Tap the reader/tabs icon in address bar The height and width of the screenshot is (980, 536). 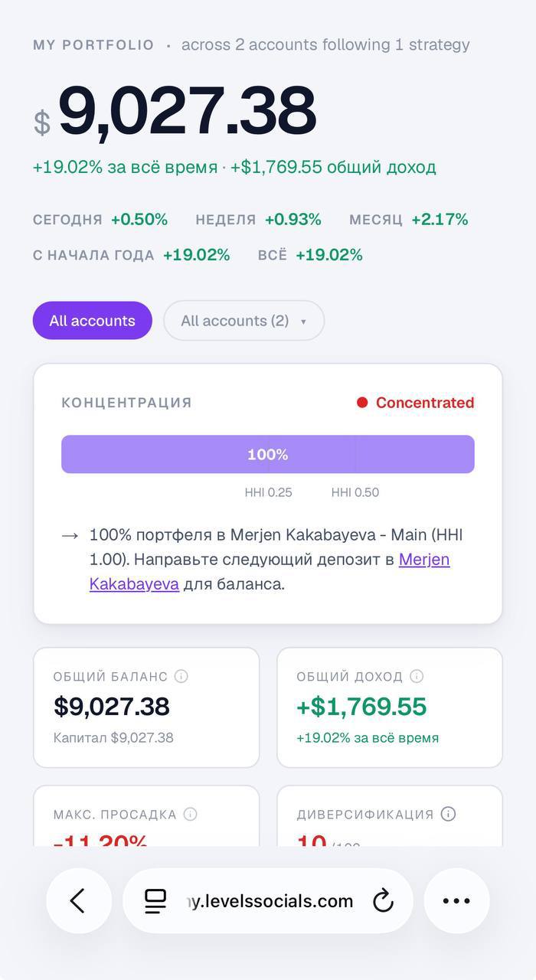[155, 901]
